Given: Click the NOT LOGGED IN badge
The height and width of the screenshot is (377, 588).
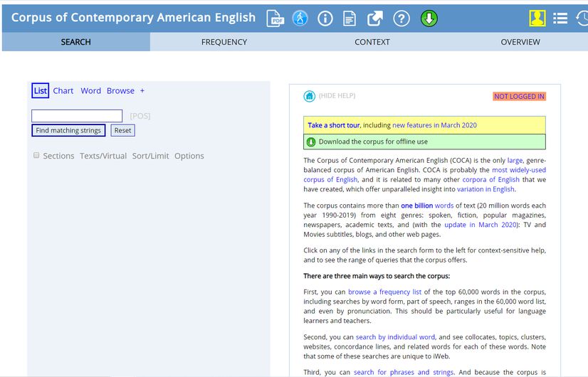Looking at the screenshot, I should [x=520, y=96].
